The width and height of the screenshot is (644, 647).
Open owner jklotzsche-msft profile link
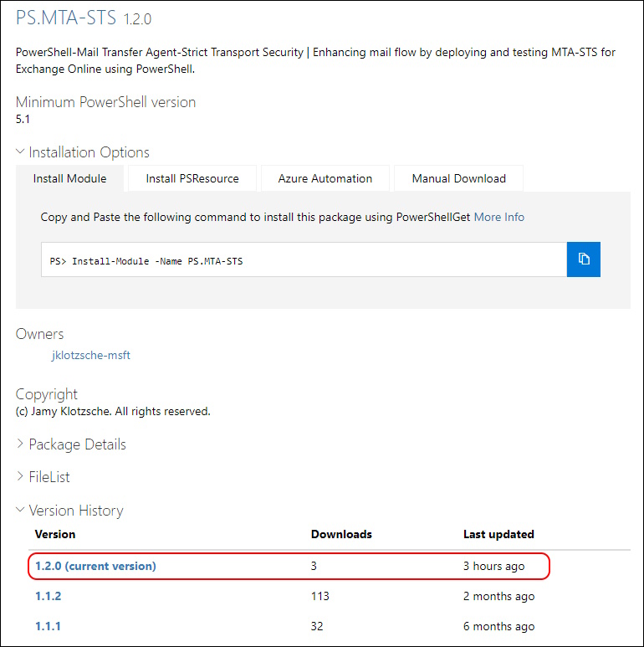(x=90, y=355)
